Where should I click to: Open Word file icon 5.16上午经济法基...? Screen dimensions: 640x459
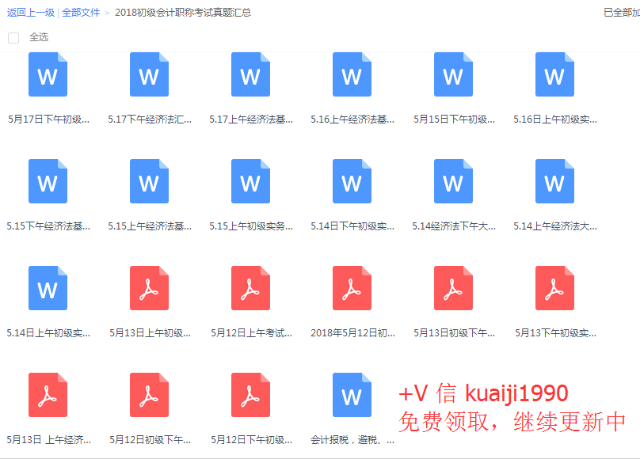pyautogui.click(x=352, y=75)
